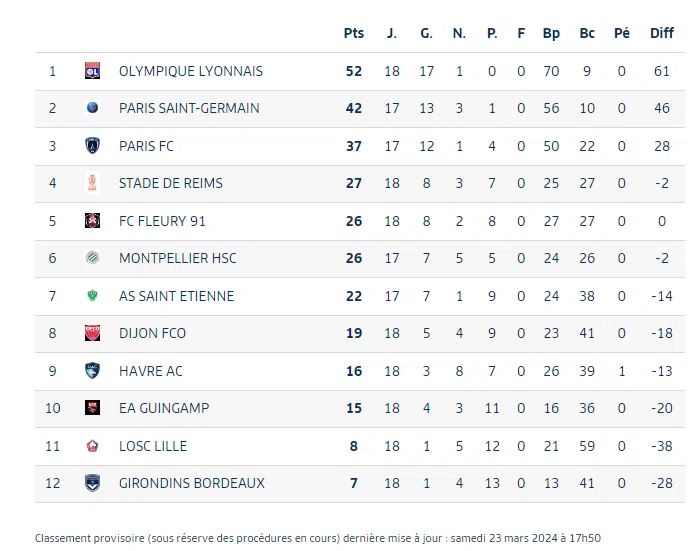This screenshot has height=551, width=696.
Task: Click the LOSC Lille crest
Action: click(93, 446)
